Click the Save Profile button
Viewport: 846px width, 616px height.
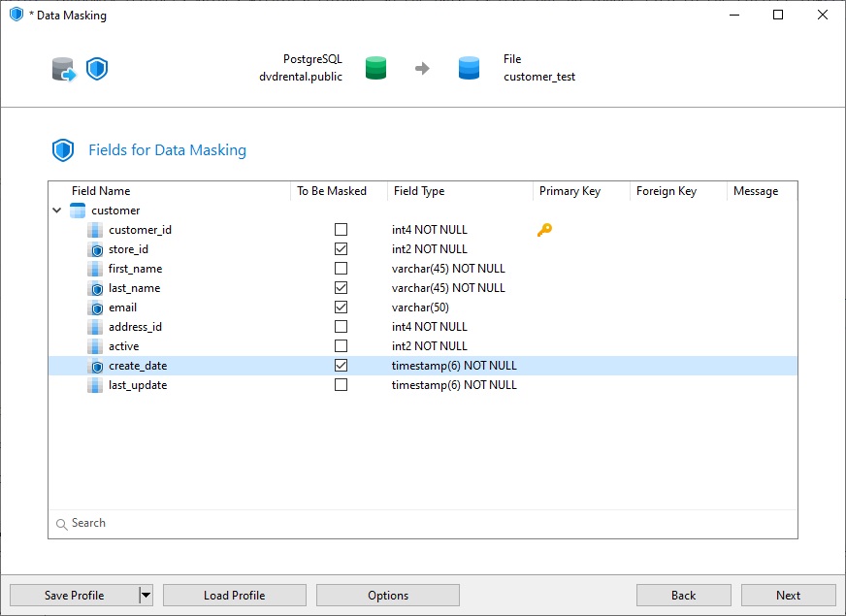tap(75, 596)
